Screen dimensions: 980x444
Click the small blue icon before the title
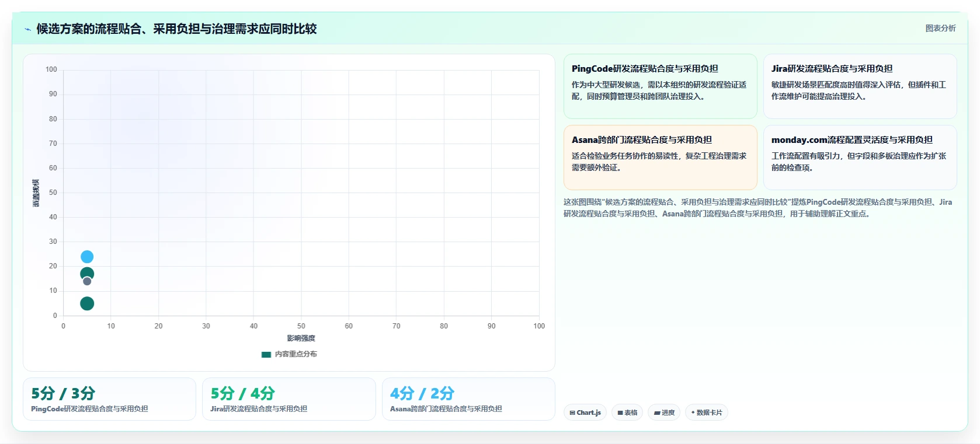27,29
